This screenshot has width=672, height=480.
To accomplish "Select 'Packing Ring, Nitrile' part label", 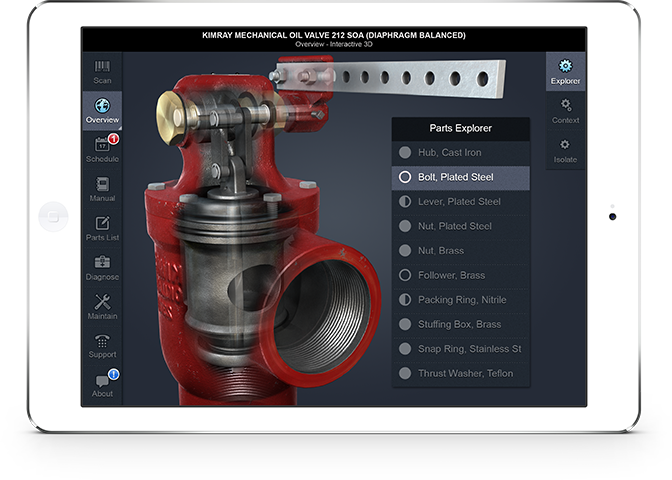I will [462, 300].
